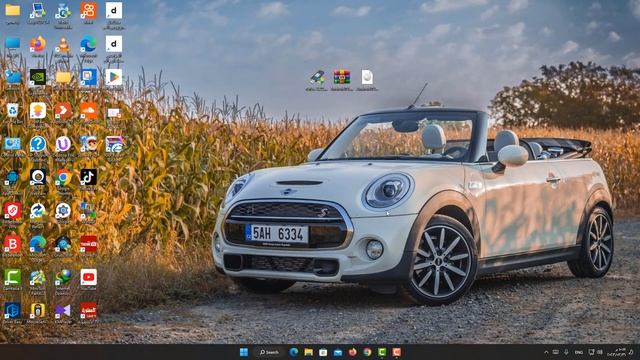Open the blue circular arrow recovery icon
Image resolution: width=640 pixels, height=360 pixels.
coord(38,211)
